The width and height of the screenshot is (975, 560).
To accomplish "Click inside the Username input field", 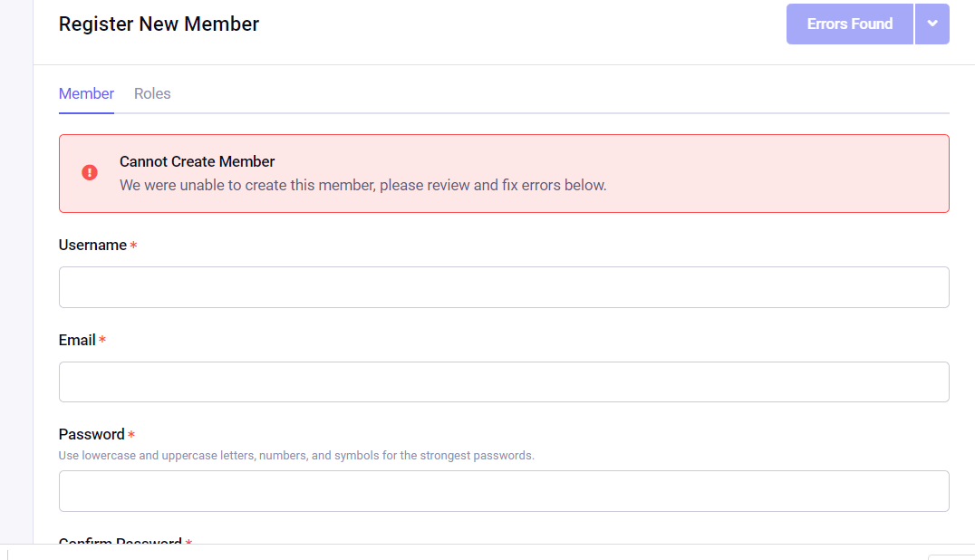I will click(x=504, y=286).
